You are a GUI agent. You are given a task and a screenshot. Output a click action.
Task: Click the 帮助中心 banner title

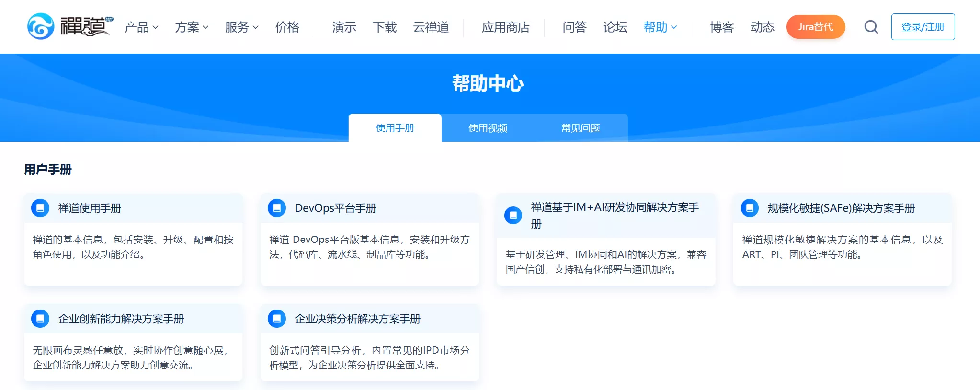(488, 83)
